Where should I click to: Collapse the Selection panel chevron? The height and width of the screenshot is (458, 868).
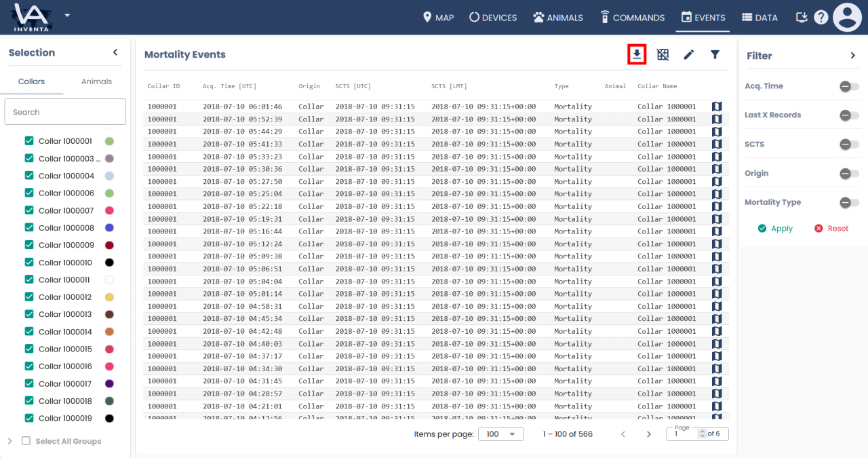click(x=115, y=52)
